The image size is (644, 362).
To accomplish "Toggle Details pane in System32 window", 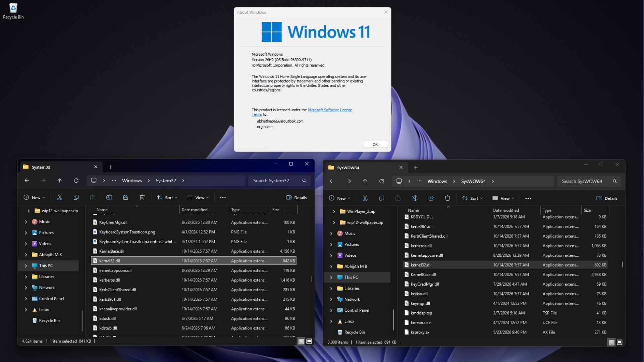I will click(x=297, y=198).
